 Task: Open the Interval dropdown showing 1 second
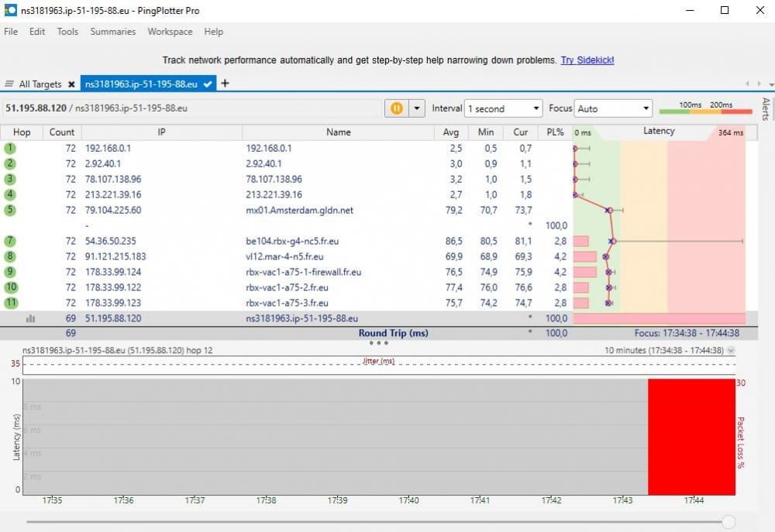504,109
